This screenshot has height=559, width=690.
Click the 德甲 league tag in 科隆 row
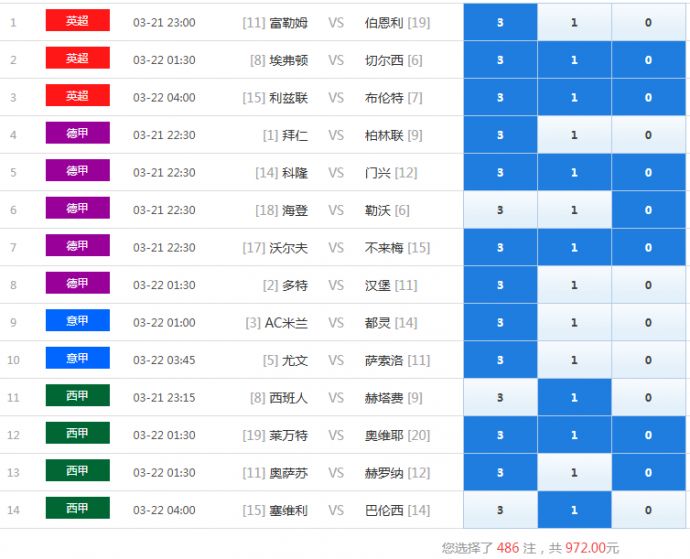77,171
